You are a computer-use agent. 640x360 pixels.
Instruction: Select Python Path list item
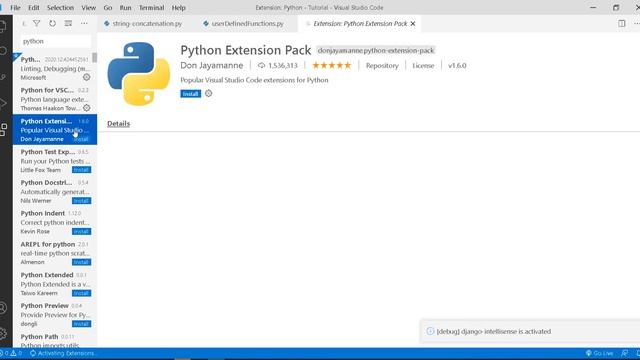[55, 339]
